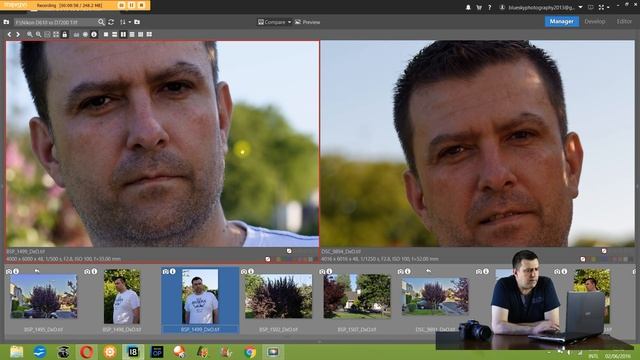Zoom in with the magnifier plus icon
The width and height of the screenshot is (640, 360).
[30, 35]
